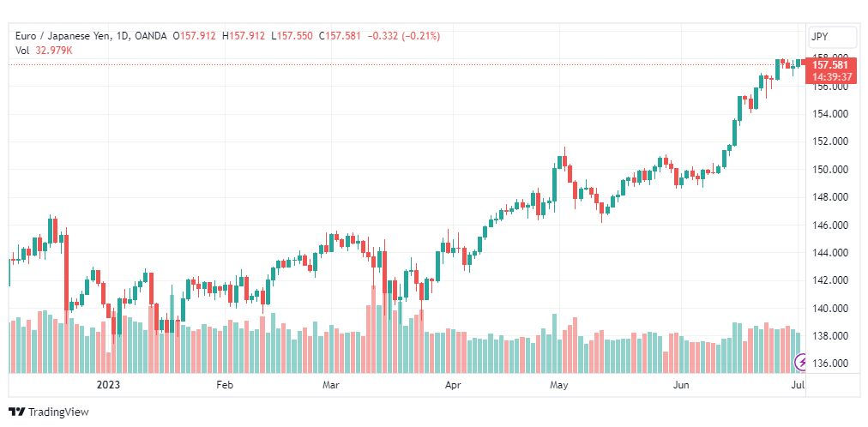Click the OANDA source label
The height and width of the screenshot is (427, 868).
coord(150,36)
